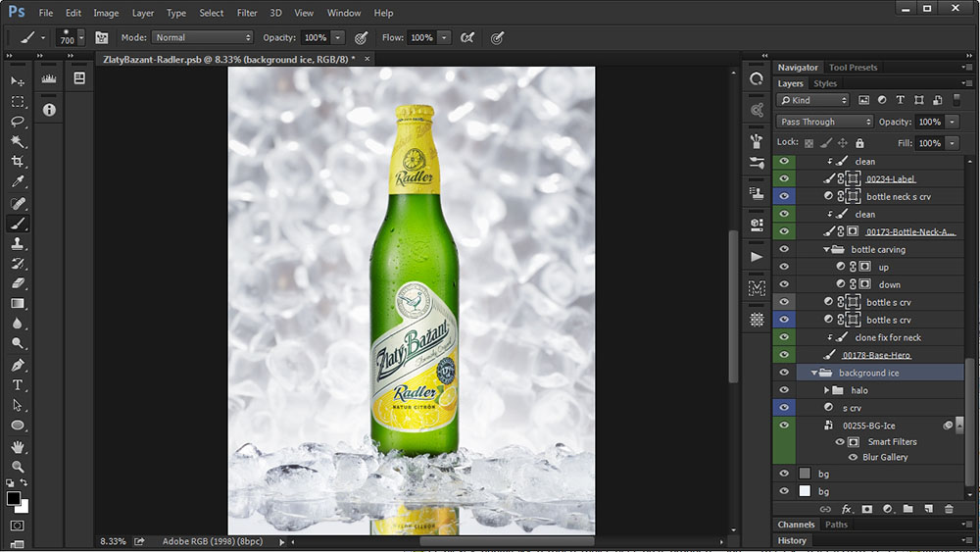Toggle Smart Filters visibility eye
This screenshot has height=552, width=980.
(840, 442)
